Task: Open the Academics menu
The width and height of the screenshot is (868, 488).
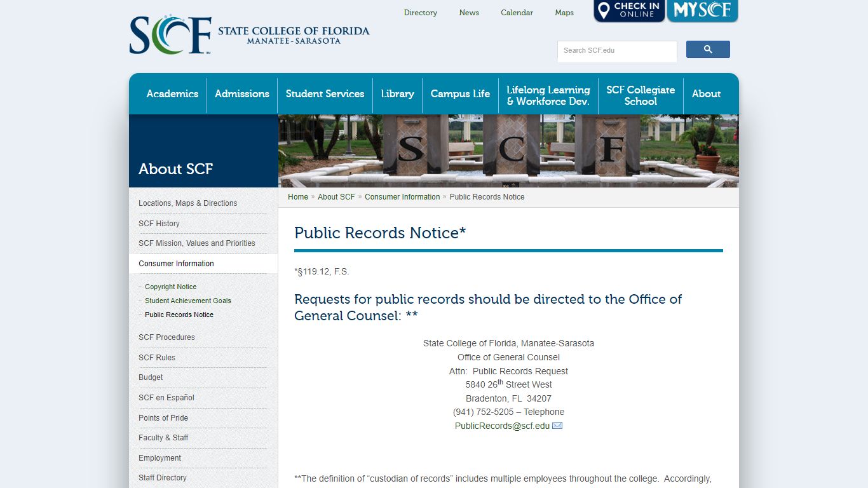Action: 172,94
